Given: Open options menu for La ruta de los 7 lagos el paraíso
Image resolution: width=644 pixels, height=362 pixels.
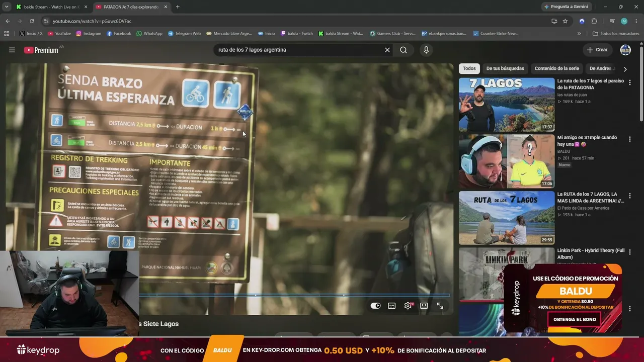Looking at the screenshot, I should [x=630, y=82].
